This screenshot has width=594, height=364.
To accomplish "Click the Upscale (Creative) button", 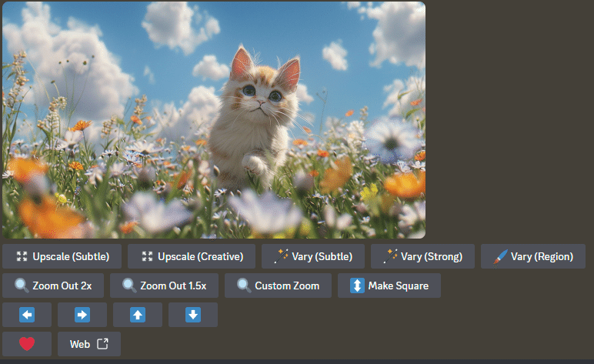I will (192, 256).
